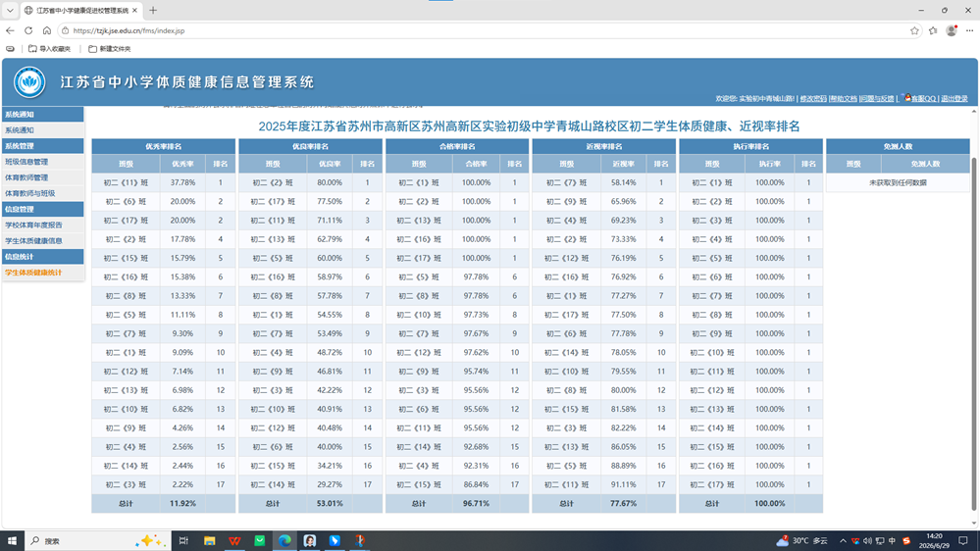The image size is (980, 551).
Task: Open the browser settings ellipsis menu
Action: point(969,30)
